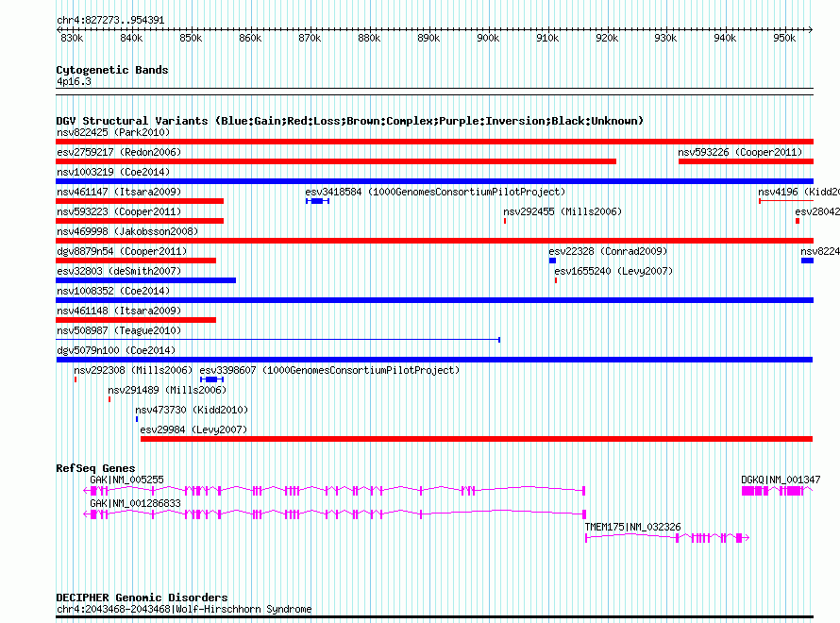Select the nsv292455 (Mills2006) small red marker
This screenshot has height=623, width=840.
click(505, 221)
